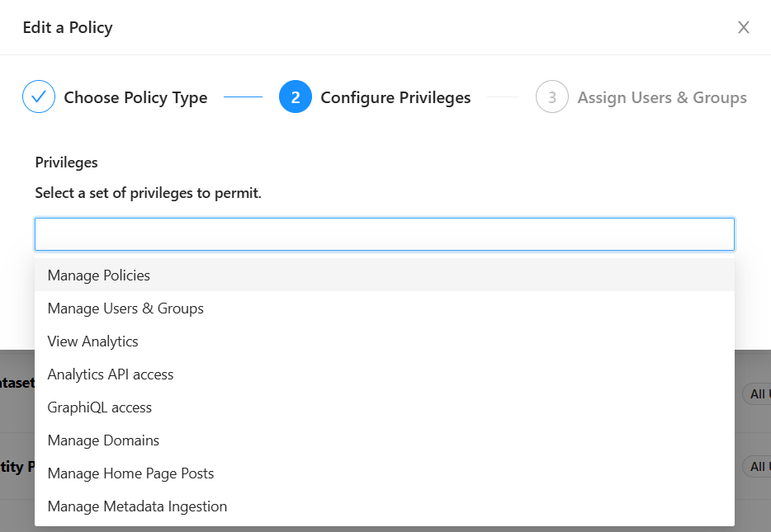Go back to Choose Policy Type step
771x532 pixels.
(x=135, y=97)
